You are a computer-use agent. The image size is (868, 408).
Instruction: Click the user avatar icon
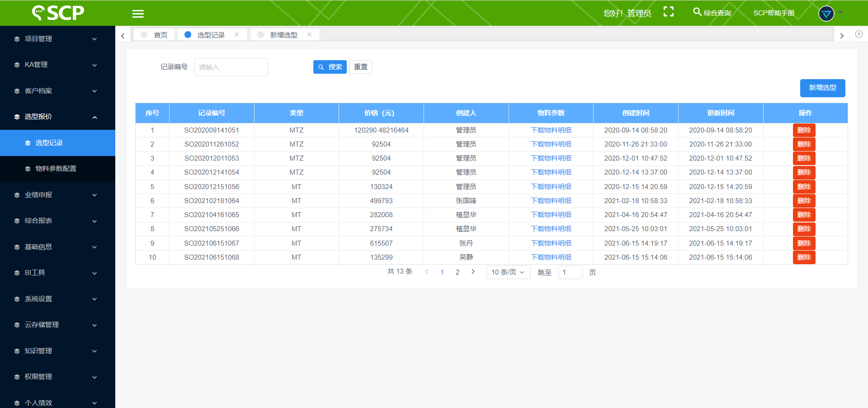point(826,14)
